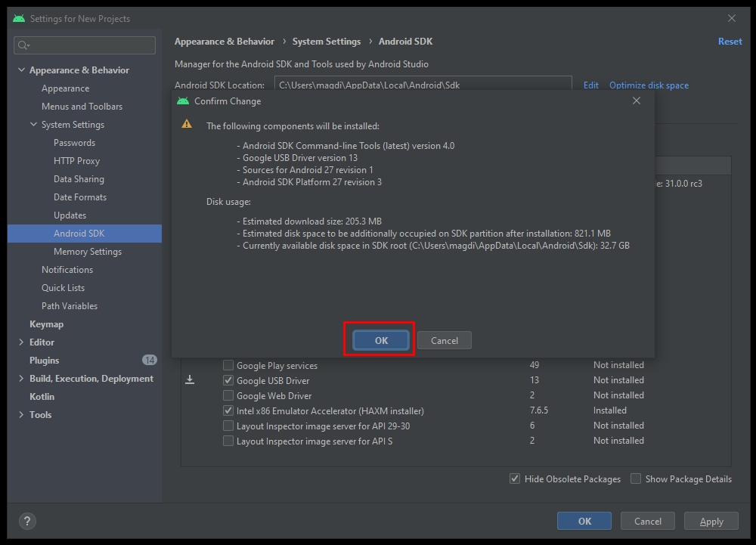This screenshot has height=545, width=756.
Task: Click 'Android SDK Platform 27 revision 3' line
Action: 312,182
